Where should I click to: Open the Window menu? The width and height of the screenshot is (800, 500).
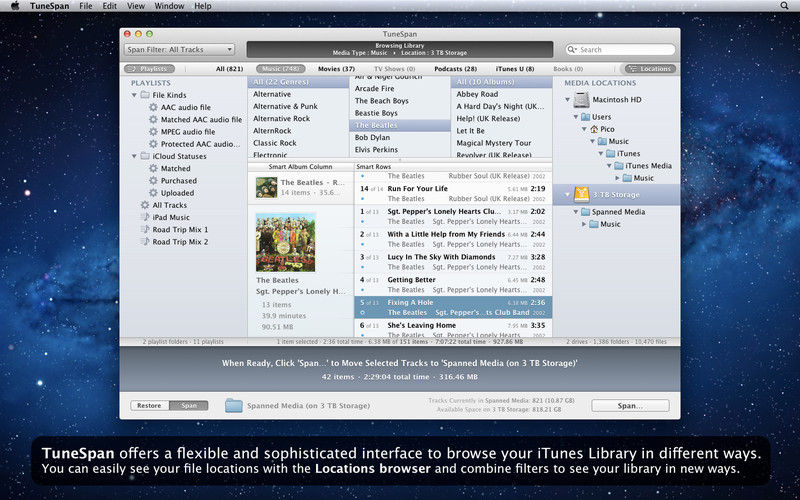169,6
